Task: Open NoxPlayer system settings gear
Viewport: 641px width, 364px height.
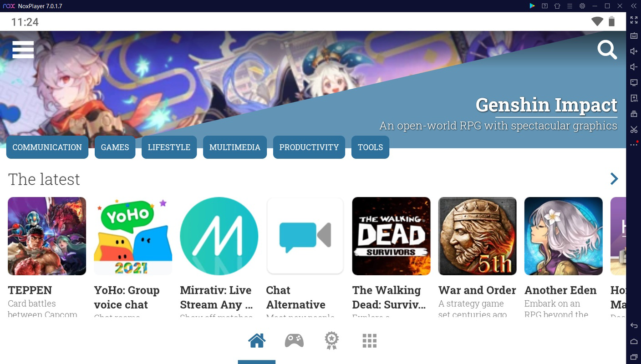Action: click(582, 6)
